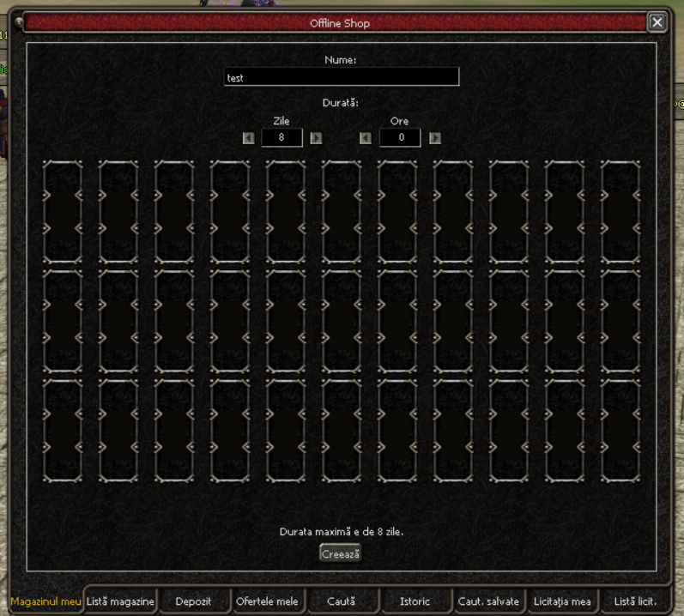Increase the Ore hours value
This screenshot has width=684, height=616.
point(435,138)
